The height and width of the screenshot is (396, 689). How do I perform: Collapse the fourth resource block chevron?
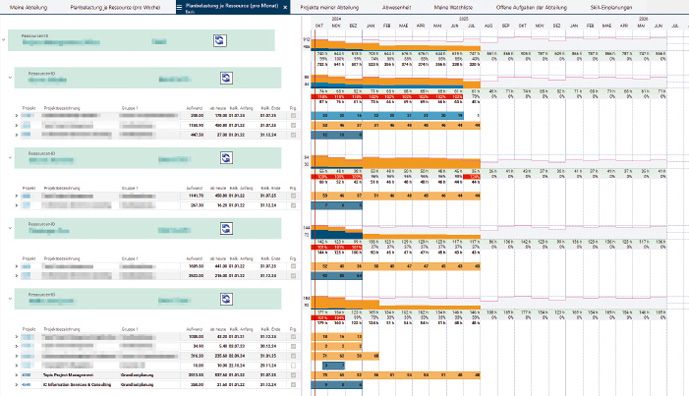click(x=10, y=228)
